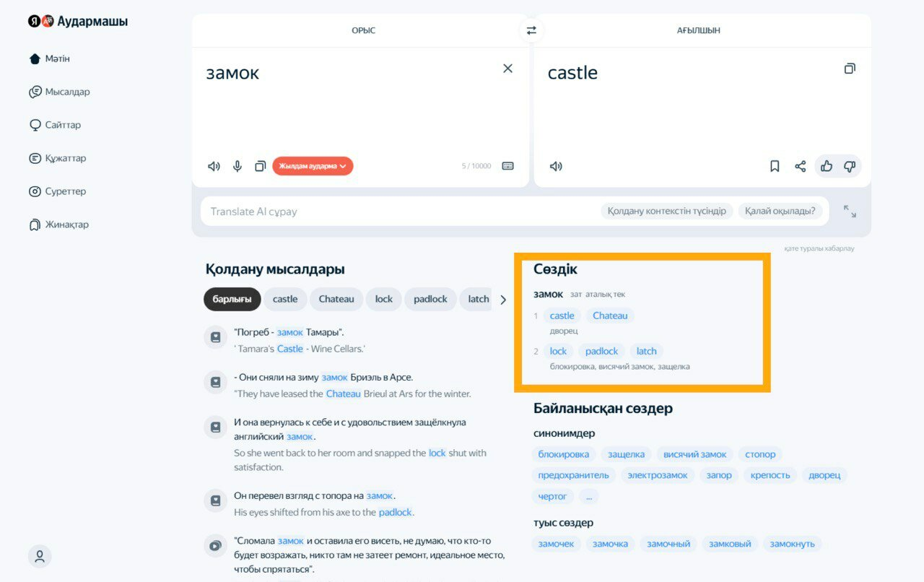Listen to the English translation audio

point(556,166)
